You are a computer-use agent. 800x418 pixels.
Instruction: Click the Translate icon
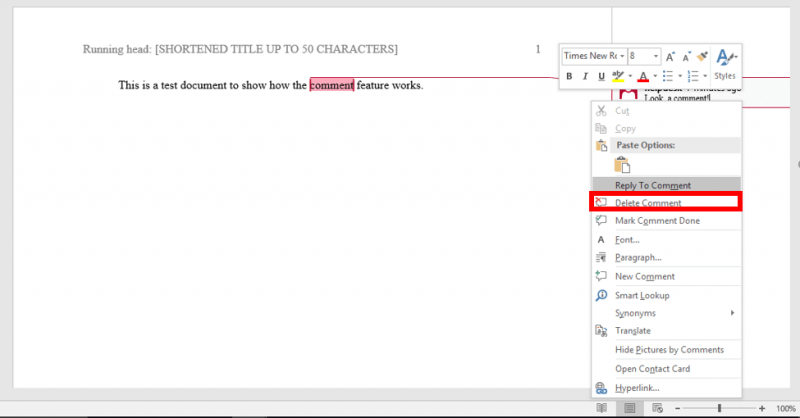(601, 331)
